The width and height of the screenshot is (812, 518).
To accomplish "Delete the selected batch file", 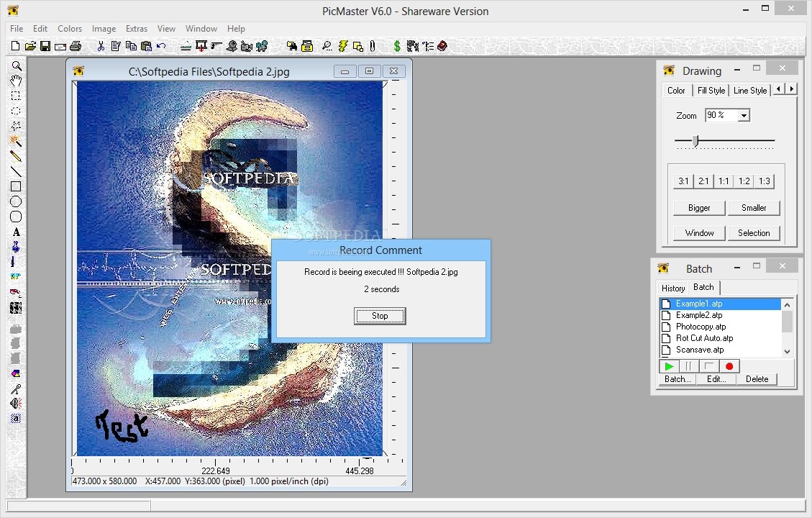I will click(x=757, y=379).
